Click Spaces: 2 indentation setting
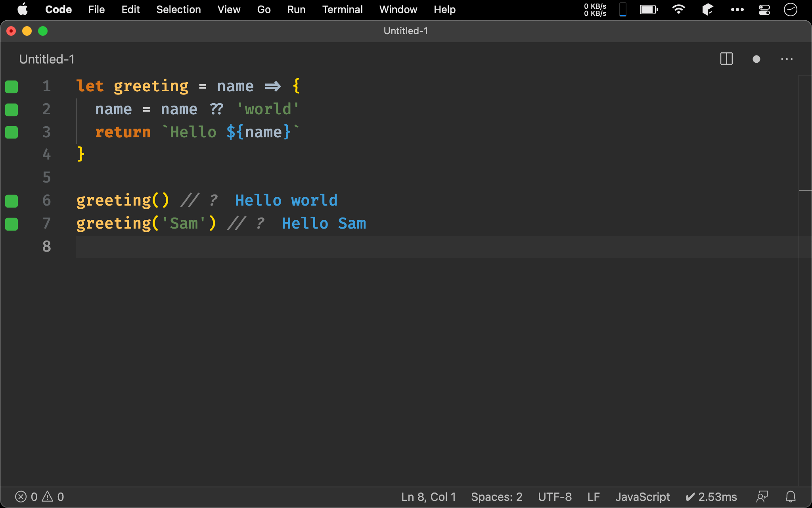Image resolution: width=812 pixels, height=508 pixels. tap(496, 496)
